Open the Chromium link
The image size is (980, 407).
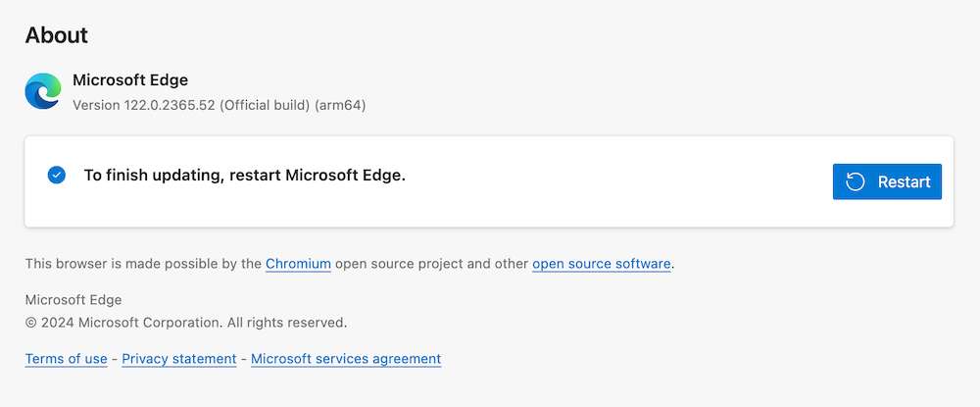[x=298, y=264]
